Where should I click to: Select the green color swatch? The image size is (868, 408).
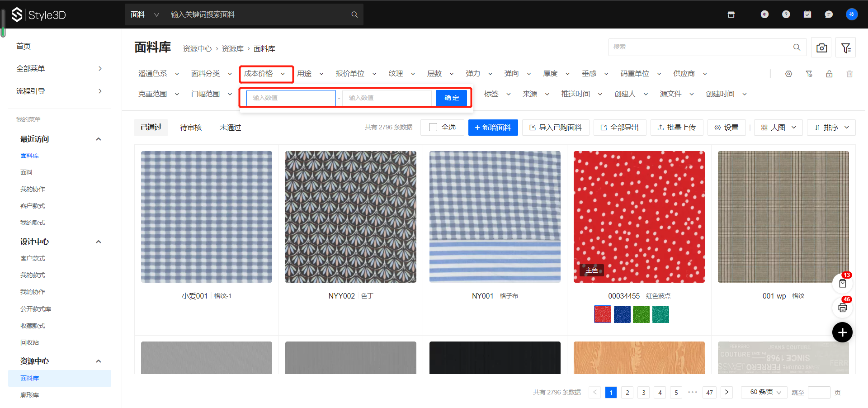coord(641,314)
